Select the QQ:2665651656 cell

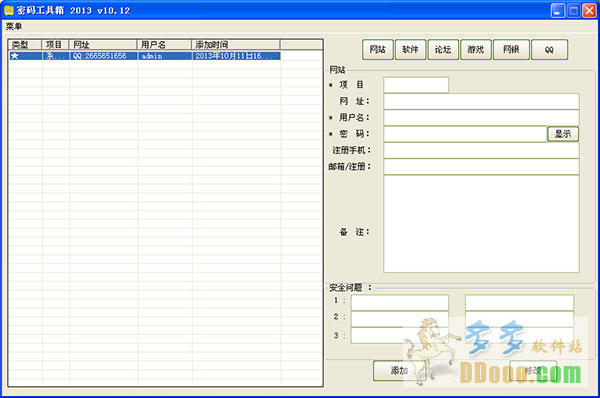point(103,56)
